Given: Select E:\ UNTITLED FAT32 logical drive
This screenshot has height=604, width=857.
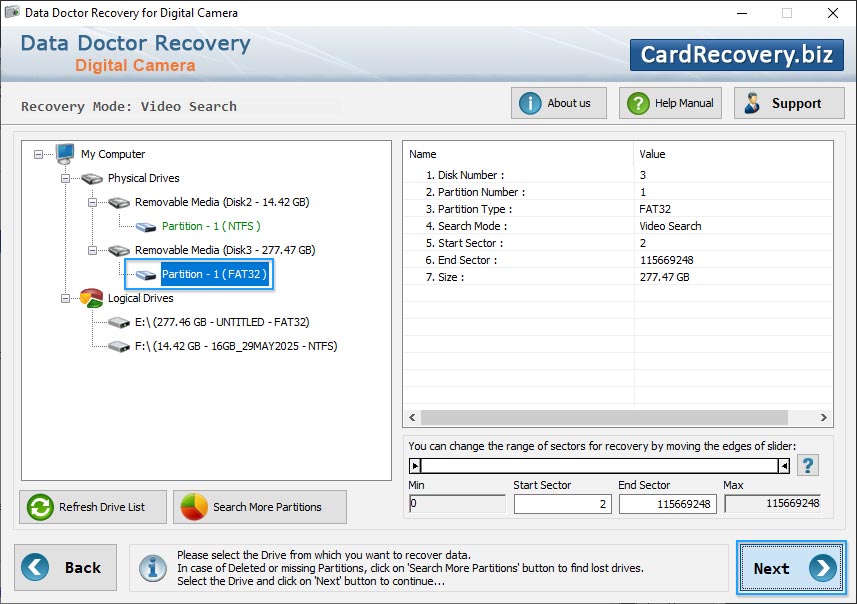Looking at the screenshot, I should [222, 322].
